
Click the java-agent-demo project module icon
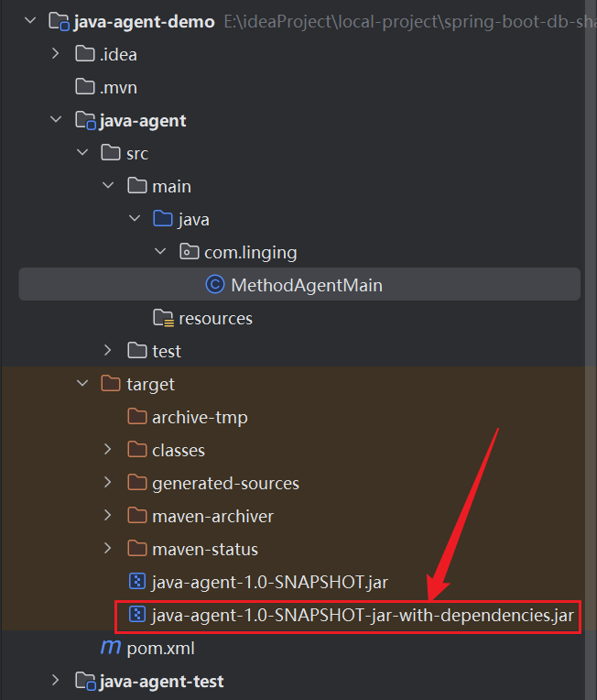click(x=59, y=21)
